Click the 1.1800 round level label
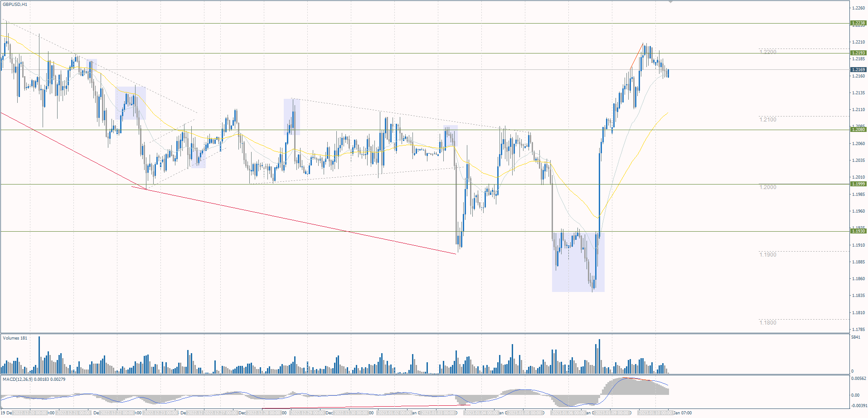The height and width of the screenshot is (418, 868). point(768,323)
